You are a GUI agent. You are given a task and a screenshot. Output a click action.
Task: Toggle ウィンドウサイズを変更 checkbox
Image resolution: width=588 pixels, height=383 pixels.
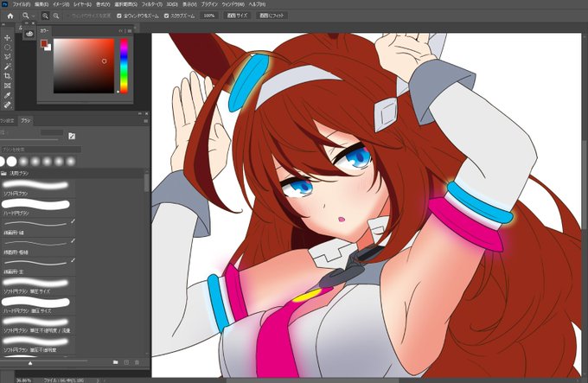tap(68, 16)
